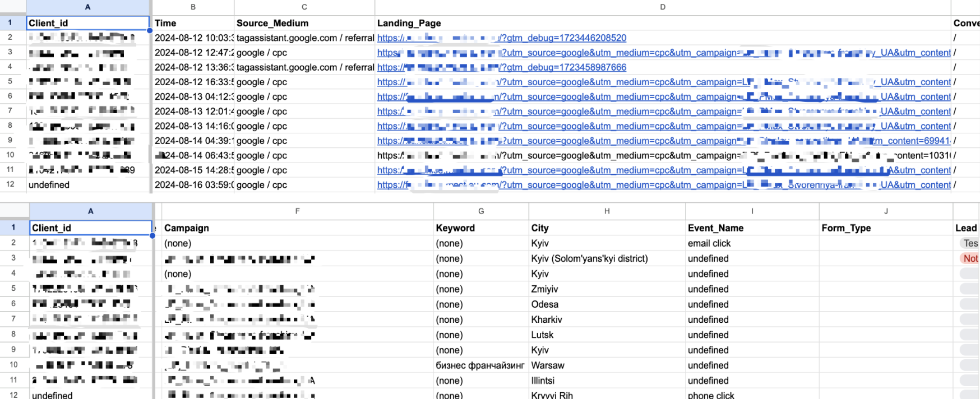Select the Zmiyiv city cell
Viewport: 980px width, 399px height.
[x=607, y=289]
